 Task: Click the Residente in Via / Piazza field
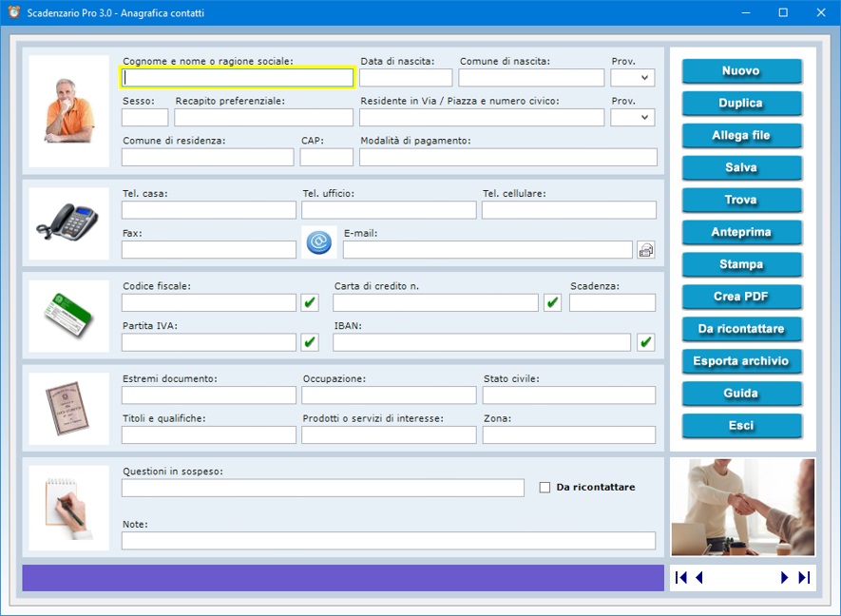[482, 118]
